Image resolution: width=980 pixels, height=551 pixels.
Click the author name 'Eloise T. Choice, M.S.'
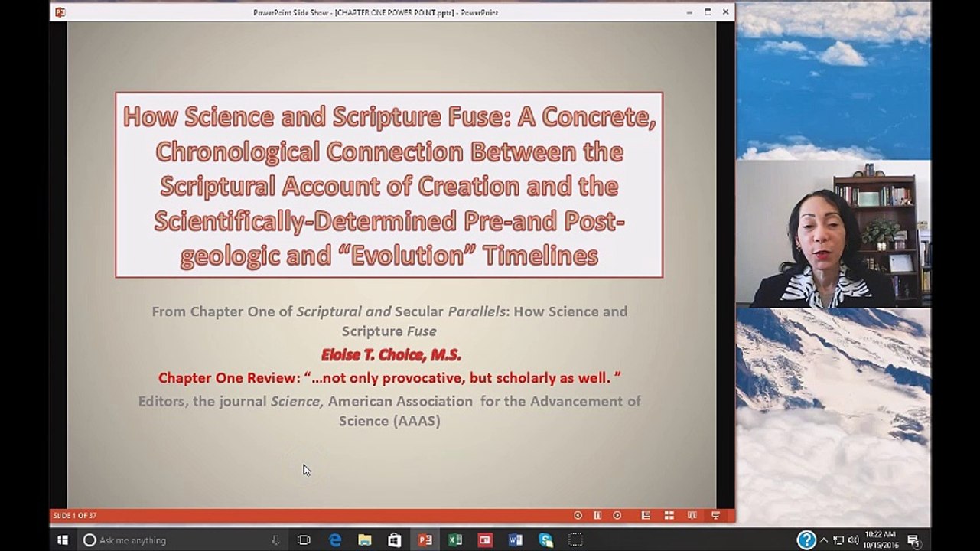[x=391, y=355]
